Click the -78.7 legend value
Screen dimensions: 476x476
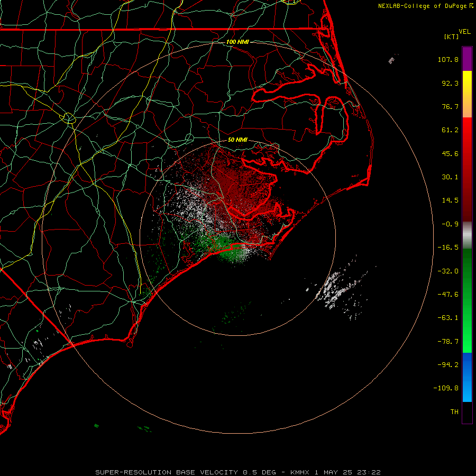448,342
